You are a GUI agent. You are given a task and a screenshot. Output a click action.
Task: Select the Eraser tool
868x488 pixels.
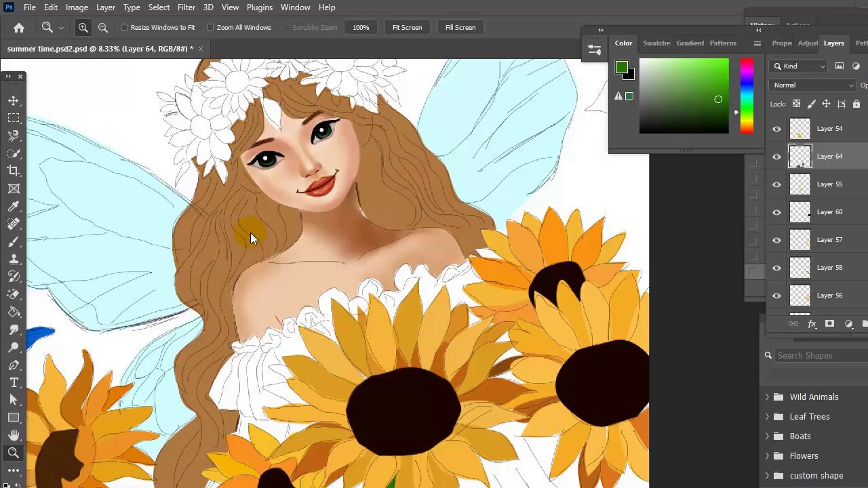[x=14, y=294]
